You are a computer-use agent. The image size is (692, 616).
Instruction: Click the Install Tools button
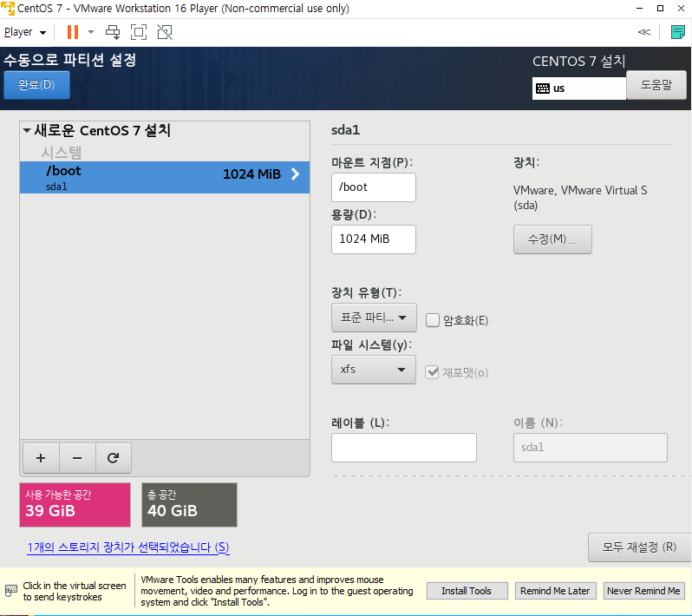pyautogui.click(x=467, y=591)
